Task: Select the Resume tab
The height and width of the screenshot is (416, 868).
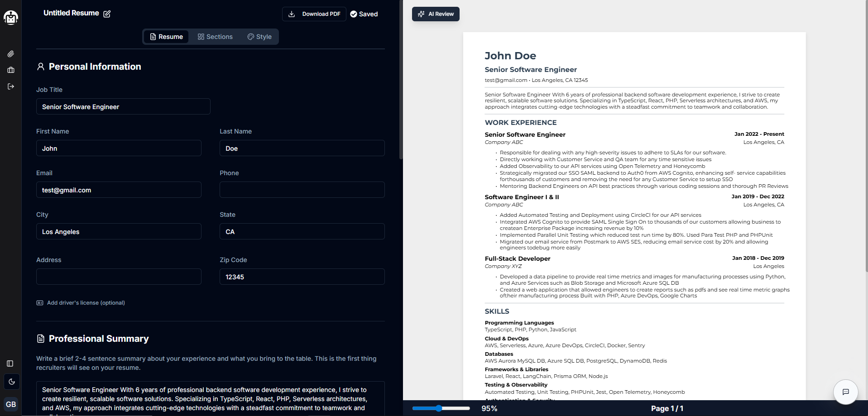Action: coord(166,37)
